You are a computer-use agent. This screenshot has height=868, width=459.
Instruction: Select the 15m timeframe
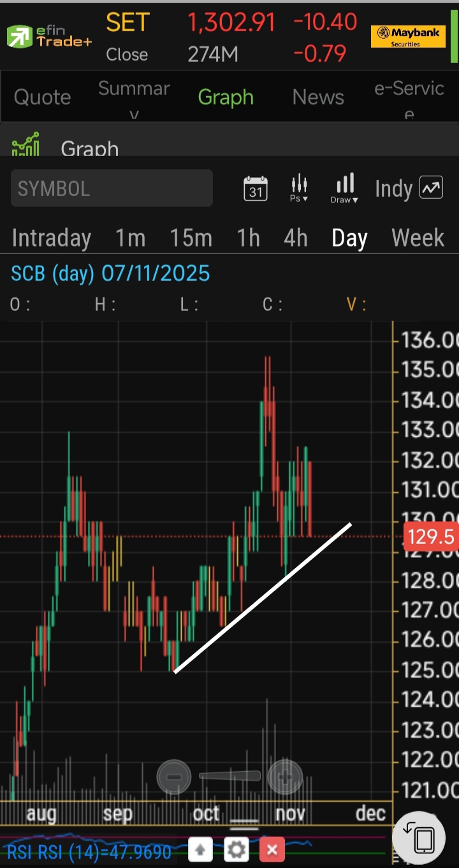point(191,238)
